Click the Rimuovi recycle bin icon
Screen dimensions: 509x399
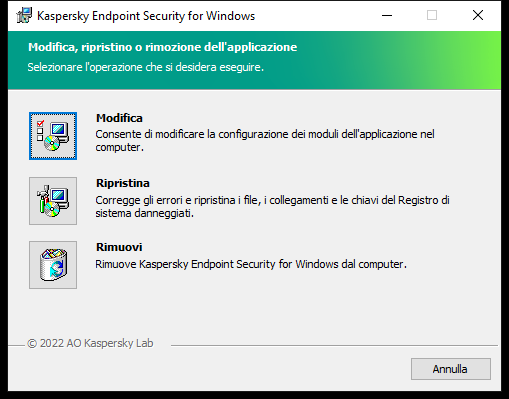pos(53,265)
